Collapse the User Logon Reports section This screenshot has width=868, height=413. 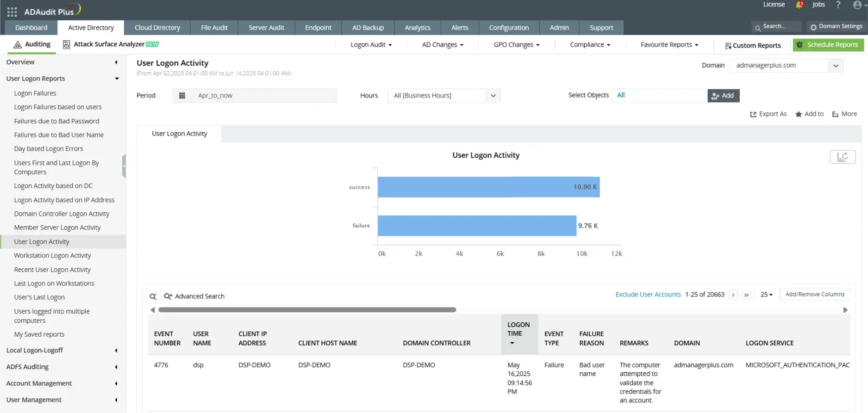pyautogui.click(x=117, y=79)
